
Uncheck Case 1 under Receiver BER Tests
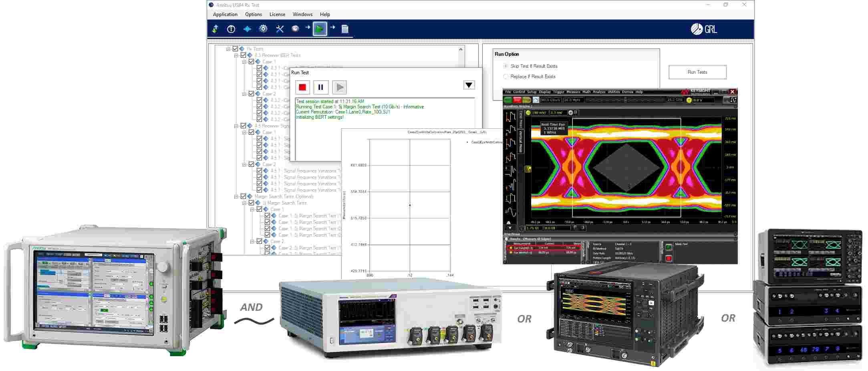tap(251, 62)
